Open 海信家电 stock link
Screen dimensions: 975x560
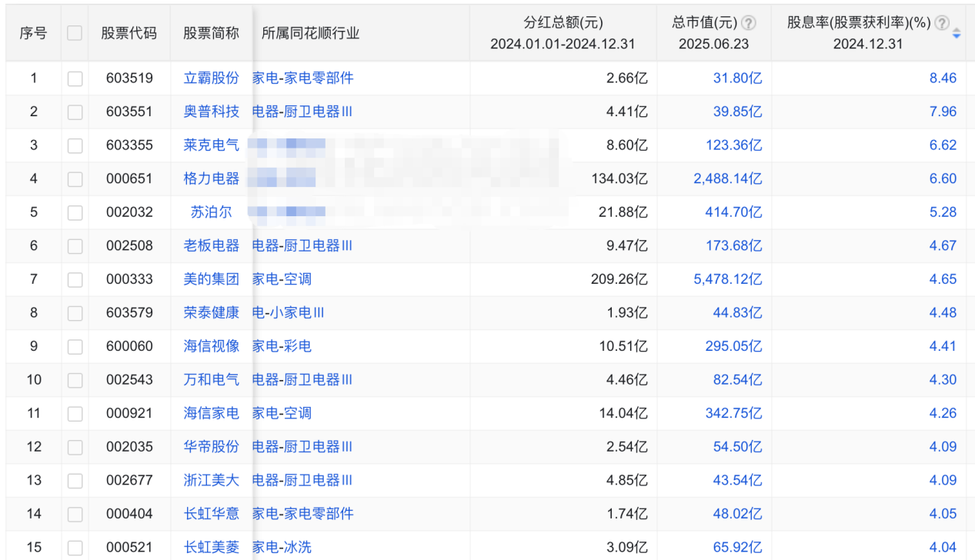coord(212,413)
